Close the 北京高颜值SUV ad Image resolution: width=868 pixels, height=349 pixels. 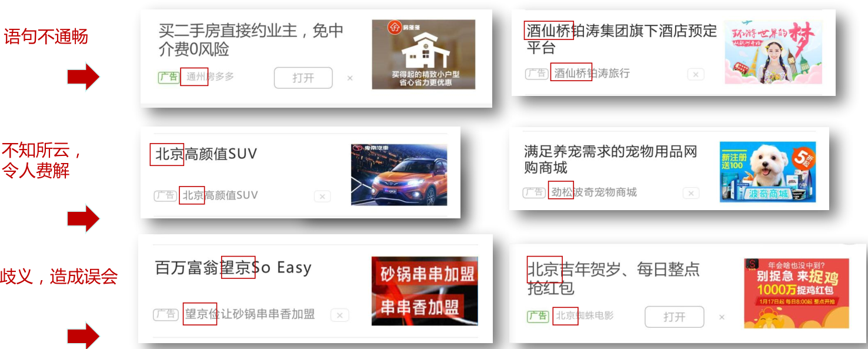(322, 197)
